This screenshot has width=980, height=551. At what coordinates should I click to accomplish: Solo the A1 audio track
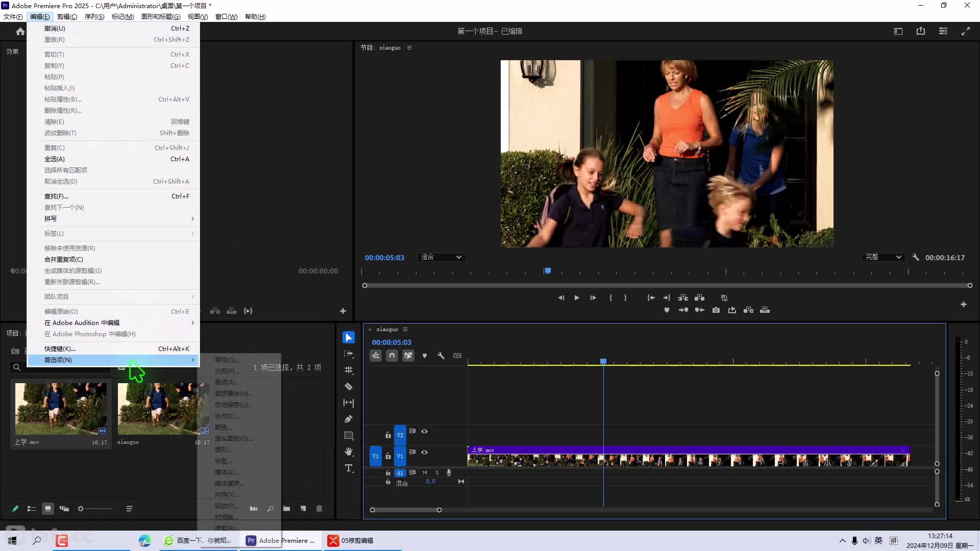pyautogui.click(x=437, y=472)
